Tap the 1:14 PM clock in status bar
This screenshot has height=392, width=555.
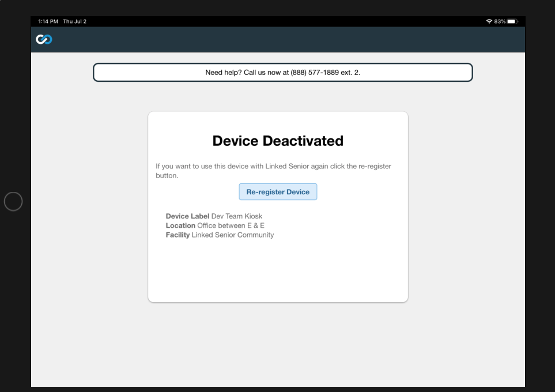pos(48,22)
